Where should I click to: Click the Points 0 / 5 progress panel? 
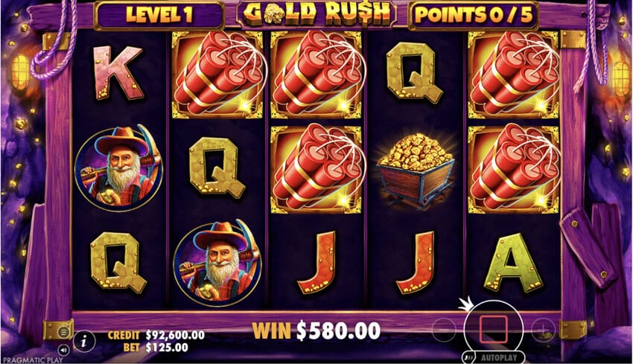pos(473,15)
